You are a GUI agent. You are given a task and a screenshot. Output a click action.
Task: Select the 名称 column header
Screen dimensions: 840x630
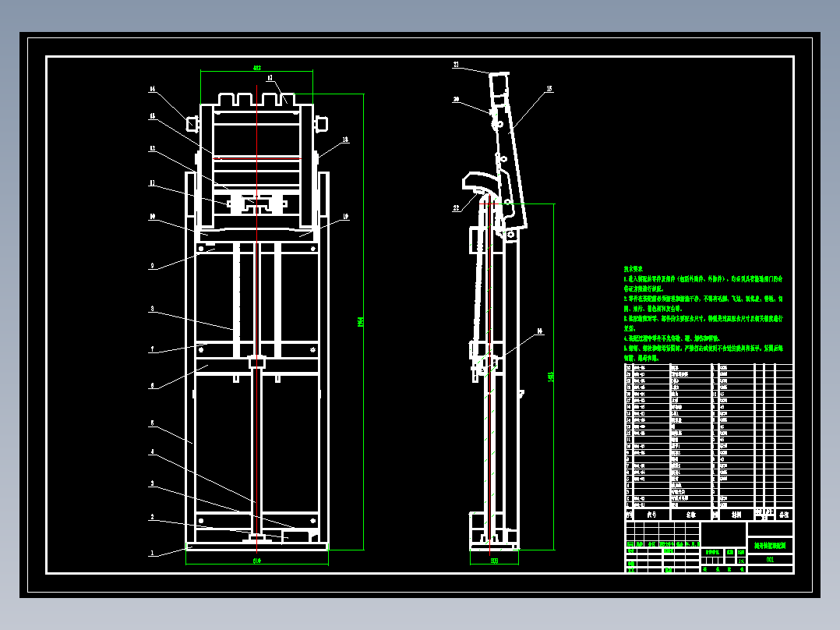[691, 515]
